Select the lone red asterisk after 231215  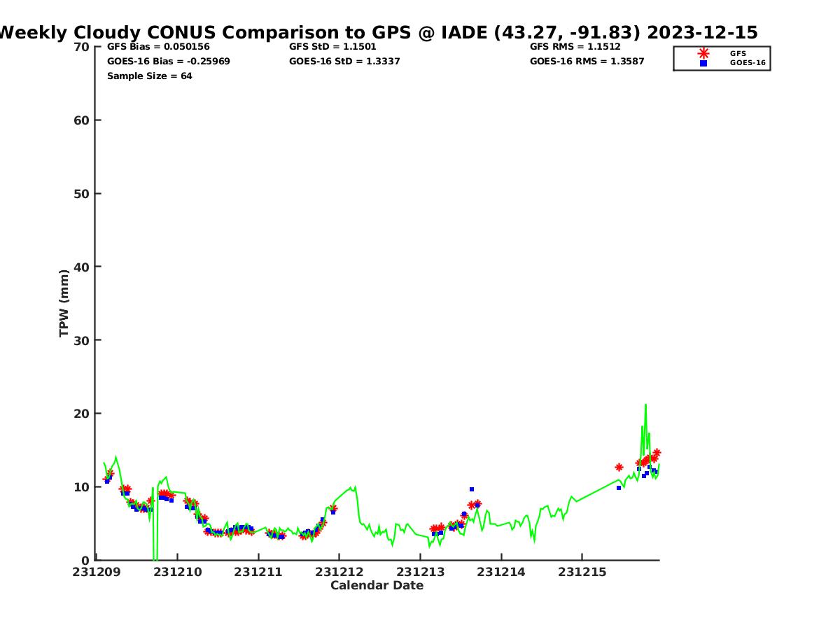(619, 467)
